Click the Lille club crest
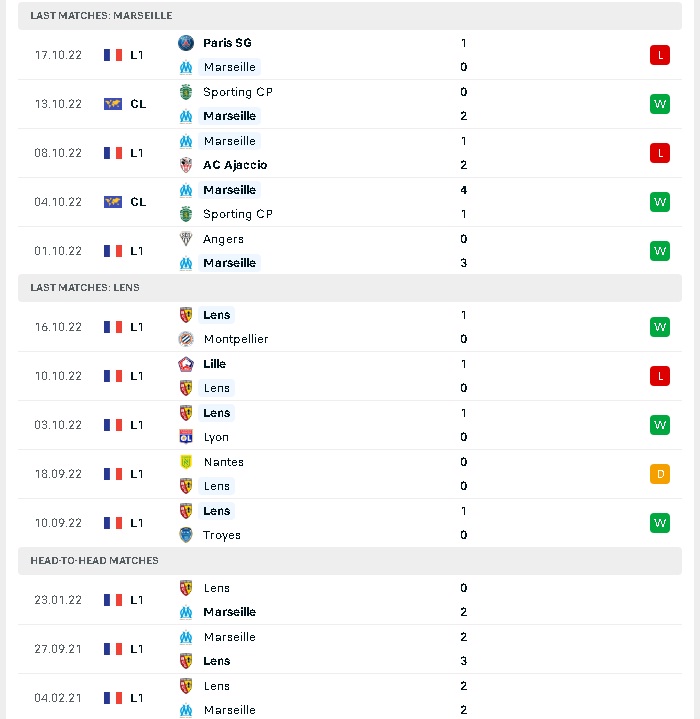 [186, 364]
